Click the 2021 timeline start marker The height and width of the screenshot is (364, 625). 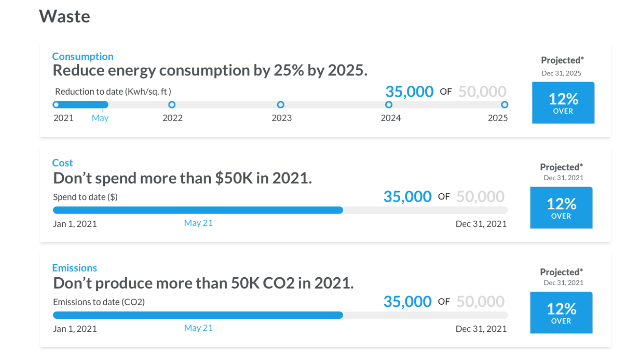coord(56,105)
